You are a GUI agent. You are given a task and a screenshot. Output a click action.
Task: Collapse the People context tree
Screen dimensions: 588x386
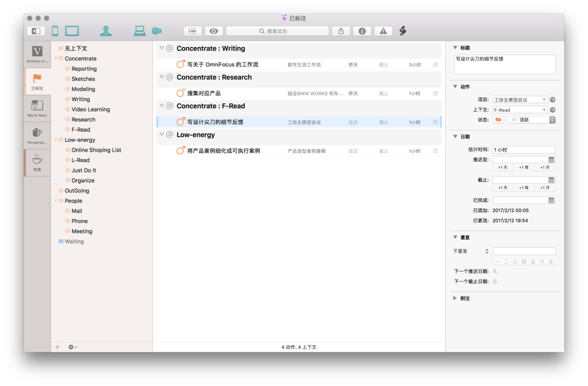[x=56, y=200]
